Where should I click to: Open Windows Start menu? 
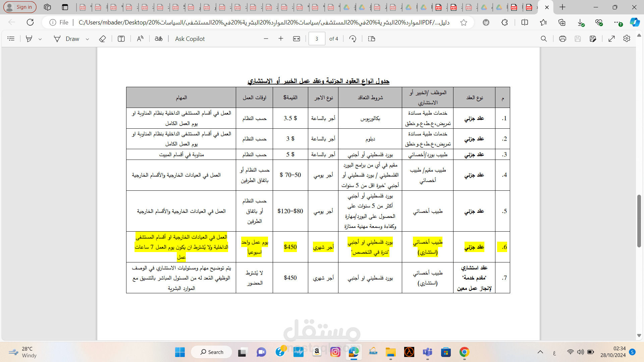click(x=180, y=352)
